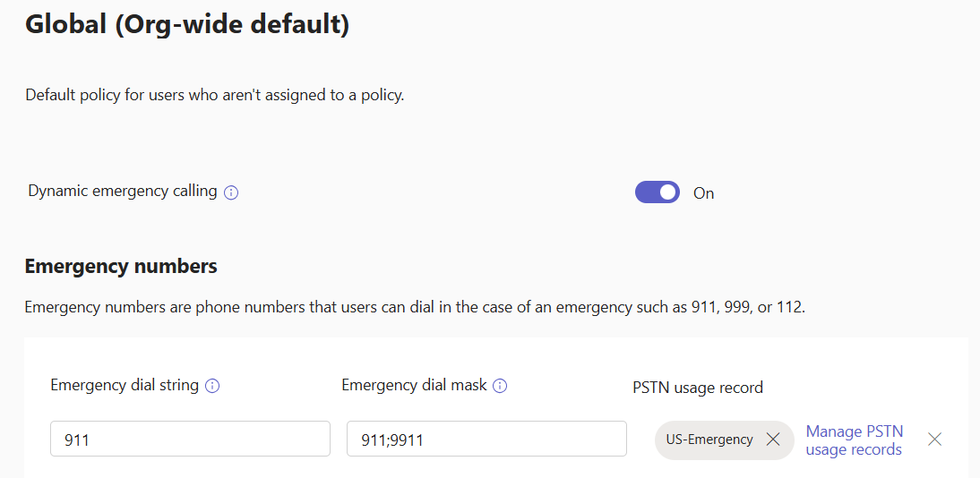Click info icon next to Emergency dial mask
The width and height of the screenshot is (980, 478).
coord(500,386)
